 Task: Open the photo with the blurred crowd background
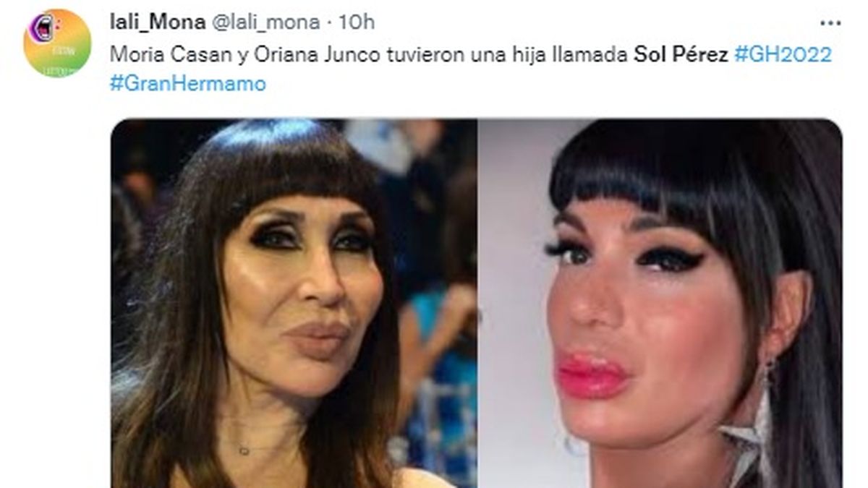(x=294, y=303)
